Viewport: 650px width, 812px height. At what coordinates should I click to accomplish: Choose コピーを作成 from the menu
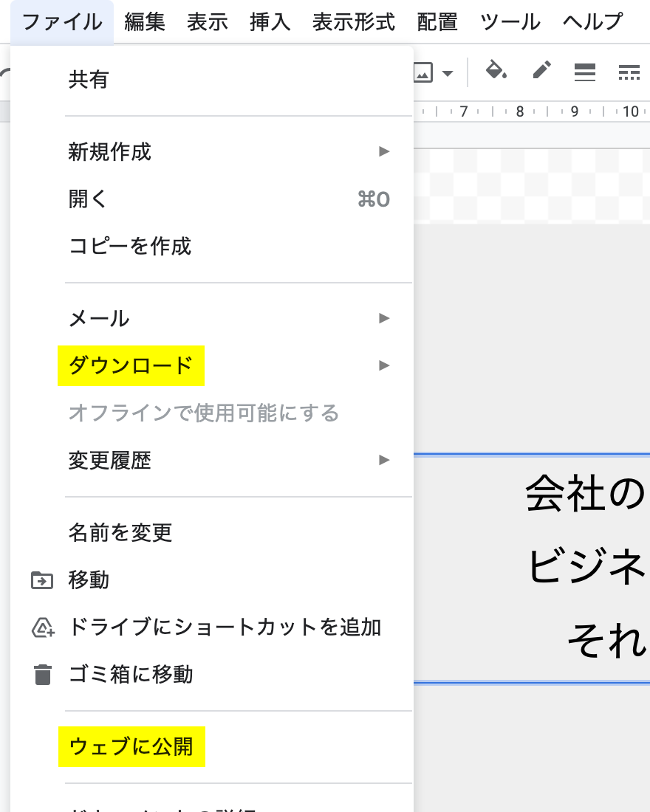click(130, 246)
